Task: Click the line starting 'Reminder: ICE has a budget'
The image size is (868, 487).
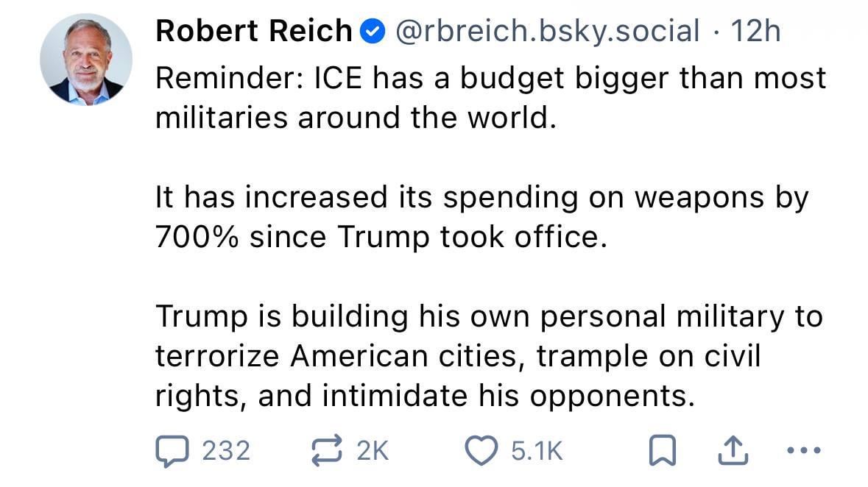Action: click(490, 78)
